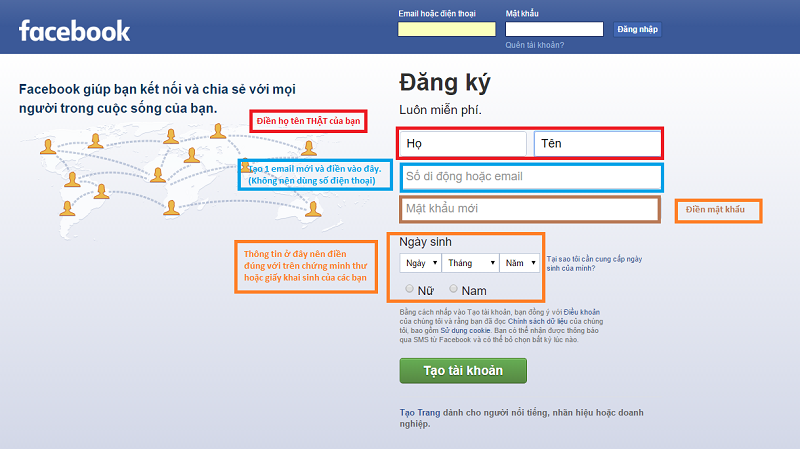Click the Mật khẩu mới field
Viewport: 800px width, 449px height.
pos(530,209)
